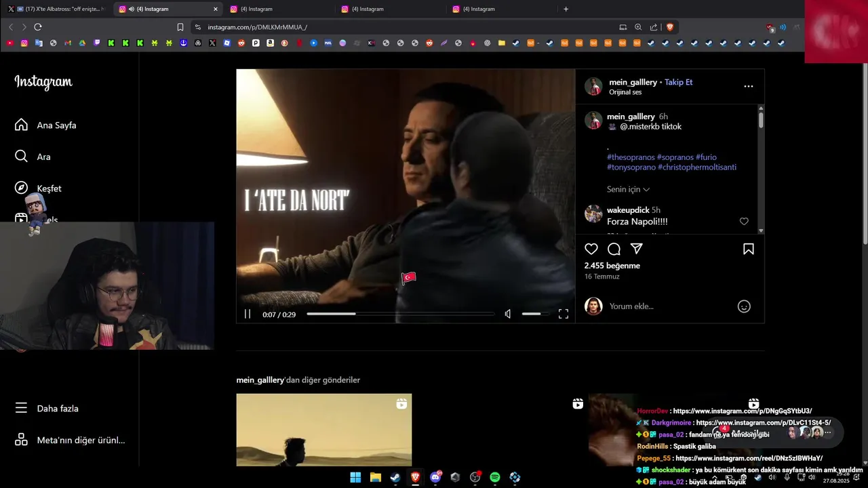Save the post with the bookmark toggle
The height and width of the screenshot is (488, 868).
pyautogui.click(x=749, y=249)
